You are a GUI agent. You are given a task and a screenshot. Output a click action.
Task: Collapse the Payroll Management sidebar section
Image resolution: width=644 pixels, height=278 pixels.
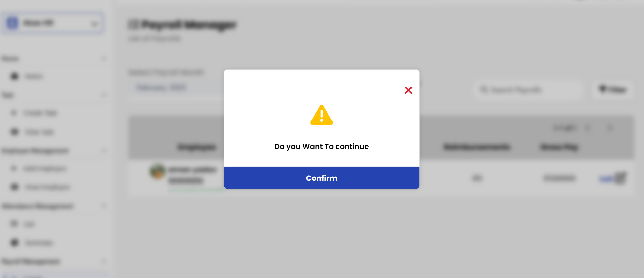pos(104,261)
